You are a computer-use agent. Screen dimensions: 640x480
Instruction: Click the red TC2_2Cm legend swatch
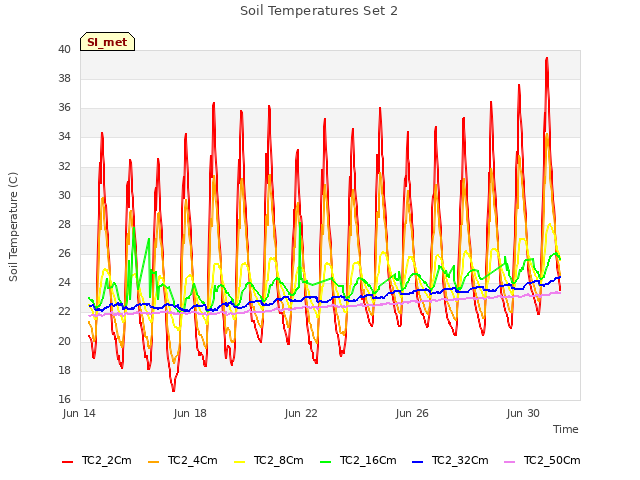pos(67,462)
